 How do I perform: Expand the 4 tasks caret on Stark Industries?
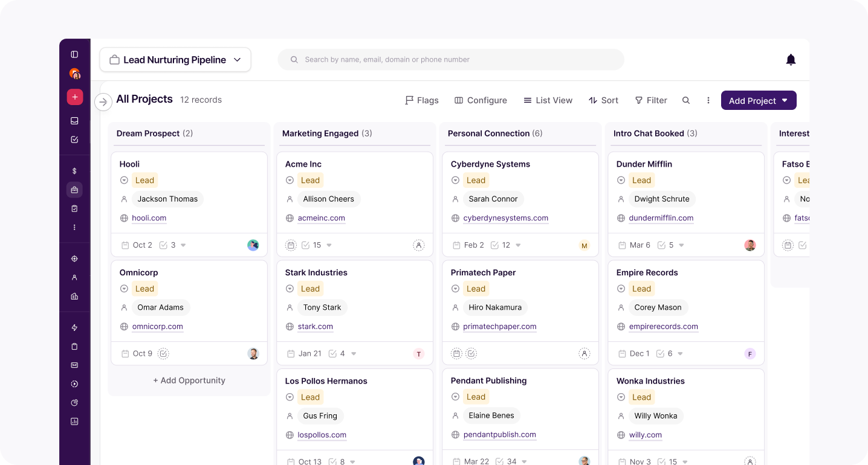tap(354, 354)
